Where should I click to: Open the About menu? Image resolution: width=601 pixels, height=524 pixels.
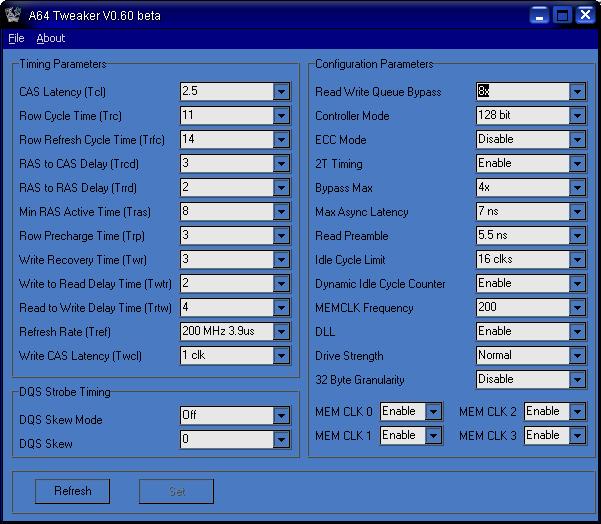pos(51,38)
